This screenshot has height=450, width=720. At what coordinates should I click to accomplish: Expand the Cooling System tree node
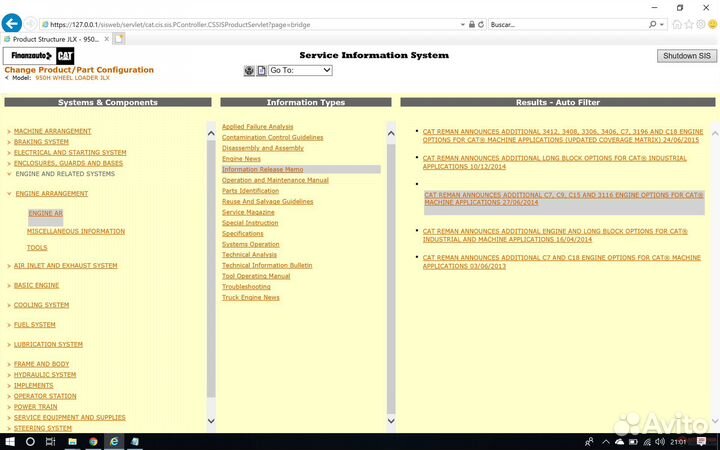tap(9, 306)
